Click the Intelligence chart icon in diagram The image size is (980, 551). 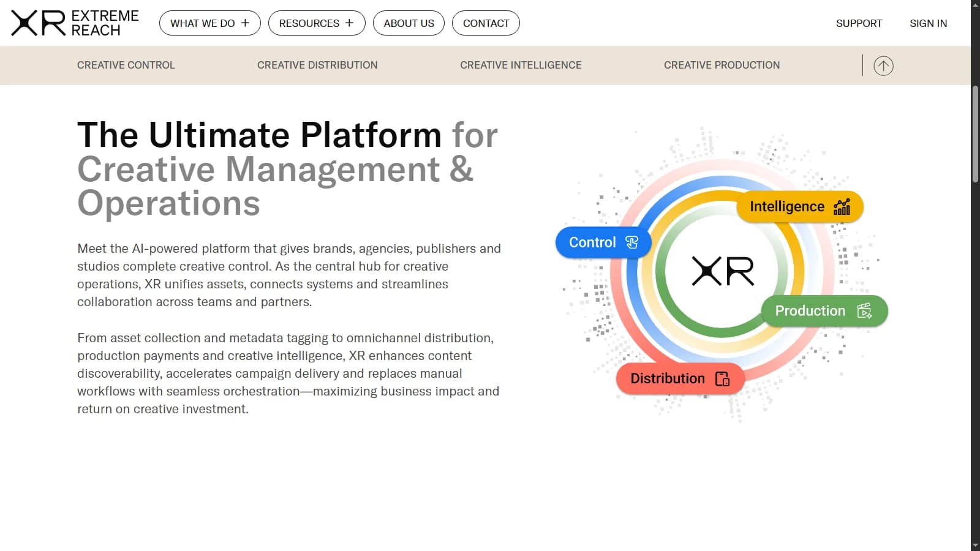[842, 207]
